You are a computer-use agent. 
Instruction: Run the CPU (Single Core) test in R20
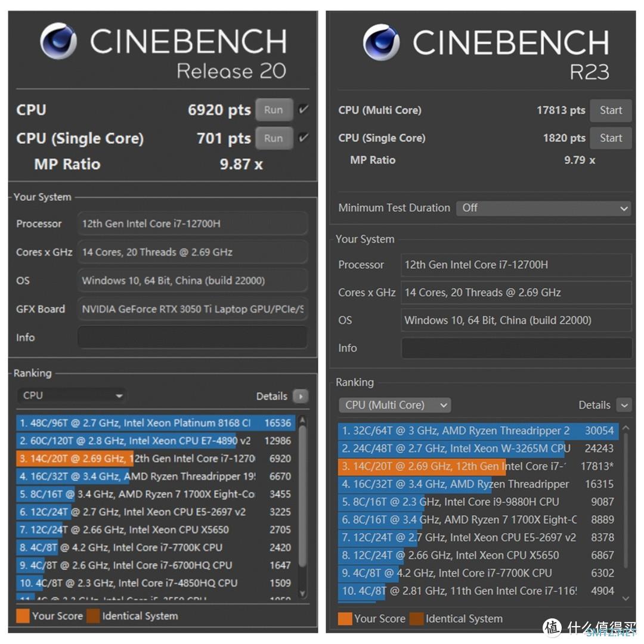274,138
